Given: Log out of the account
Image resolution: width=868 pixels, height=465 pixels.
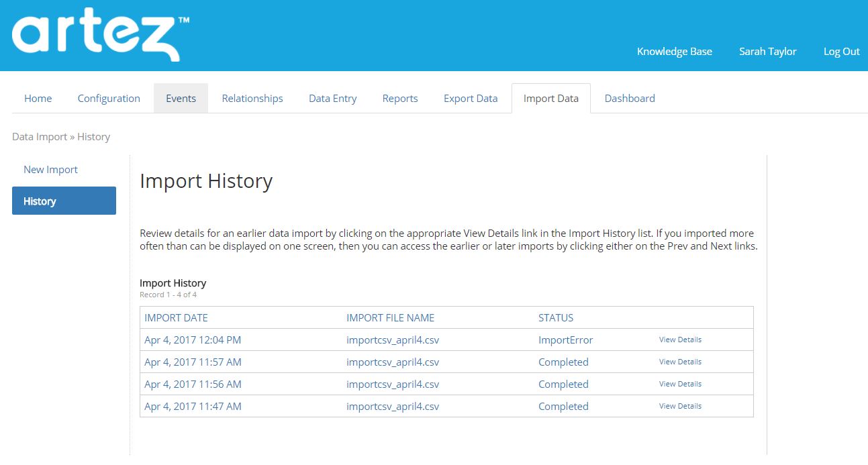Looking at the screenshot, I should 841,52.
